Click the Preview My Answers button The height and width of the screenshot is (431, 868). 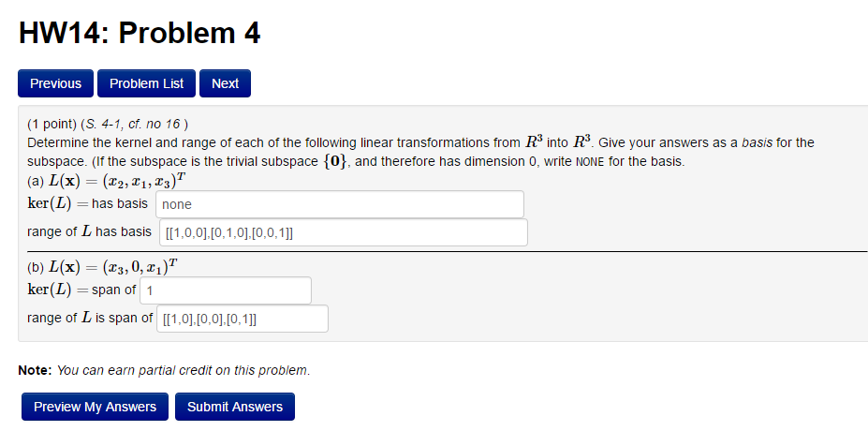click(95, 407)
